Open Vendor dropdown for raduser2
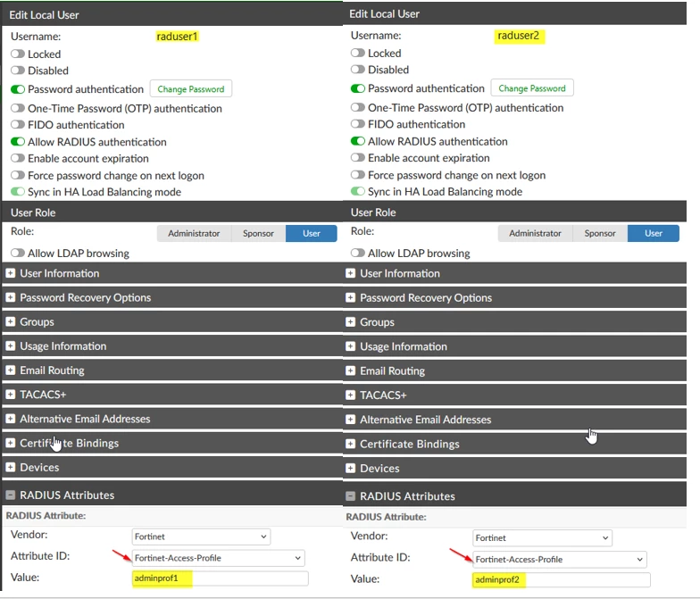The image size is (700, 599). click(542, 537)
